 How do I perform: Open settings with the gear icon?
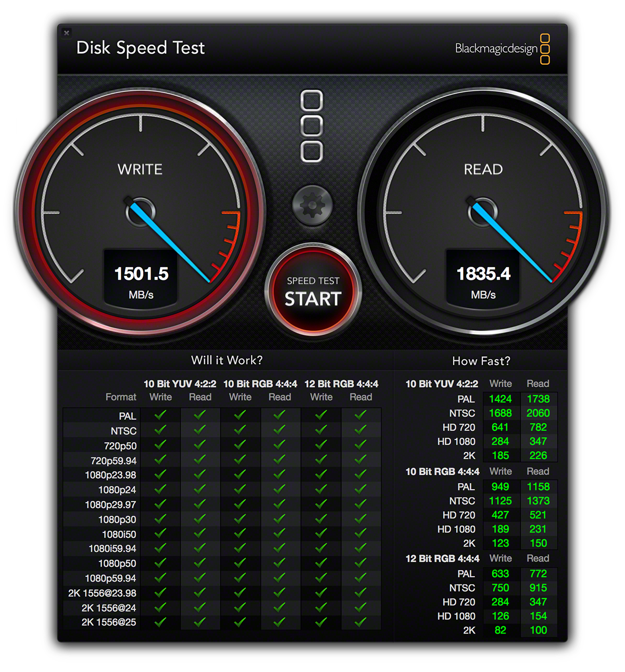(x=312, y=205)
